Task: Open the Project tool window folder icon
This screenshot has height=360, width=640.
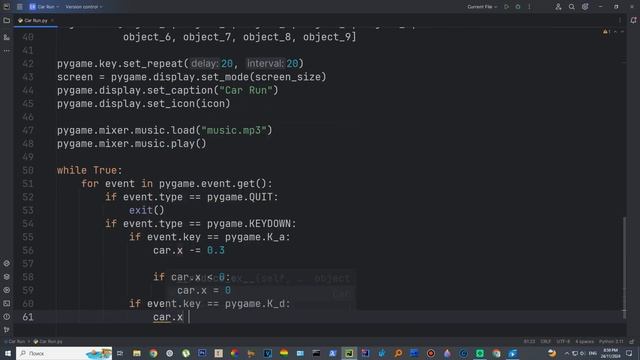Action: (x=7, y=20)
